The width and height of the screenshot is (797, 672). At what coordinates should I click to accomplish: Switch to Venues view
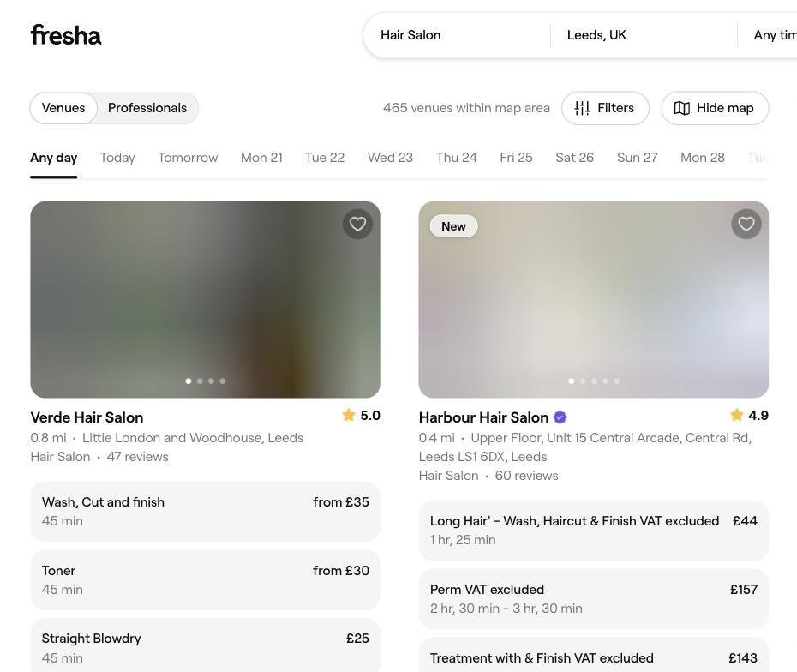(63, 108)
